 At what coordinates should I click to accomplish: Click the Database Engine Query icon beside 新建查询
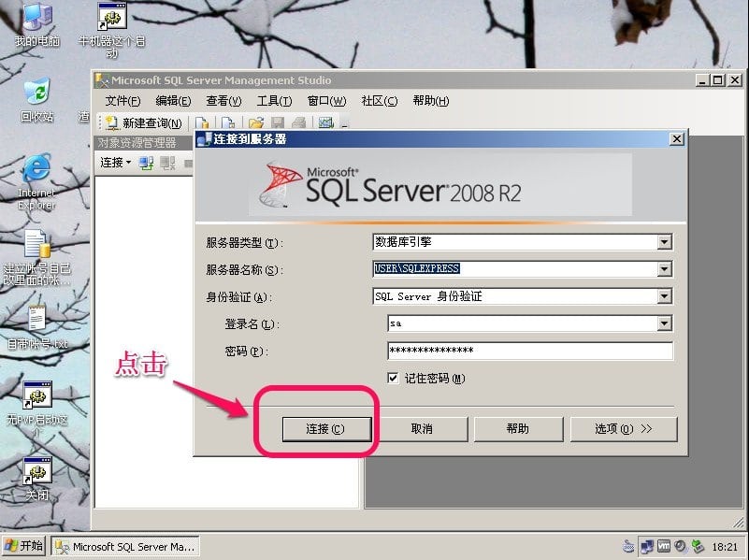[x=204, y=122]
